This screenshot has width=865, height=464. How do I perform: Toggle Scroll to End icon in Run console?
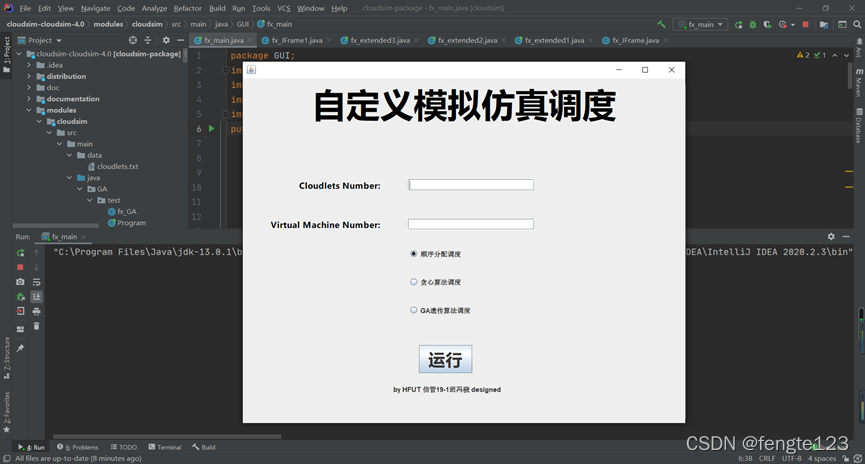36,297
